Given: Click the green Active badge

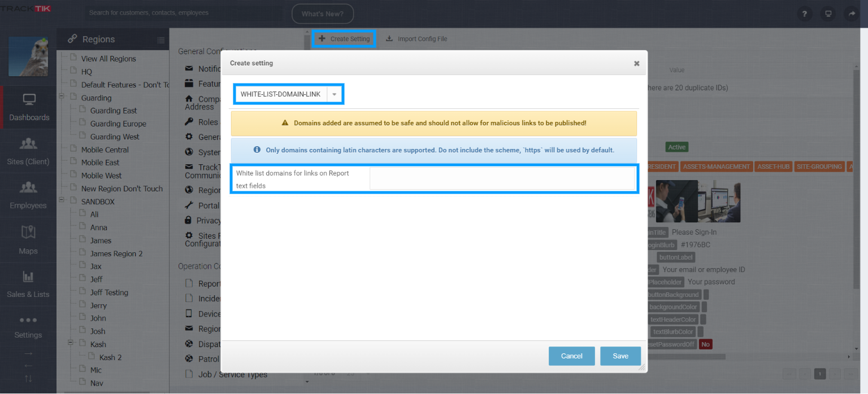Looking at the screenshot, I should pyautogui.click(x=677, y=147).
